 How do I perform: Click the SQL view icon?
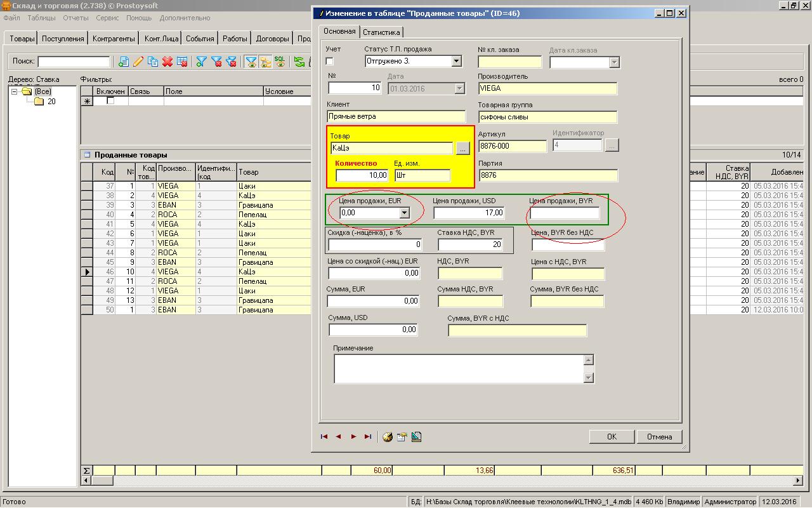(x=279, y=62)
